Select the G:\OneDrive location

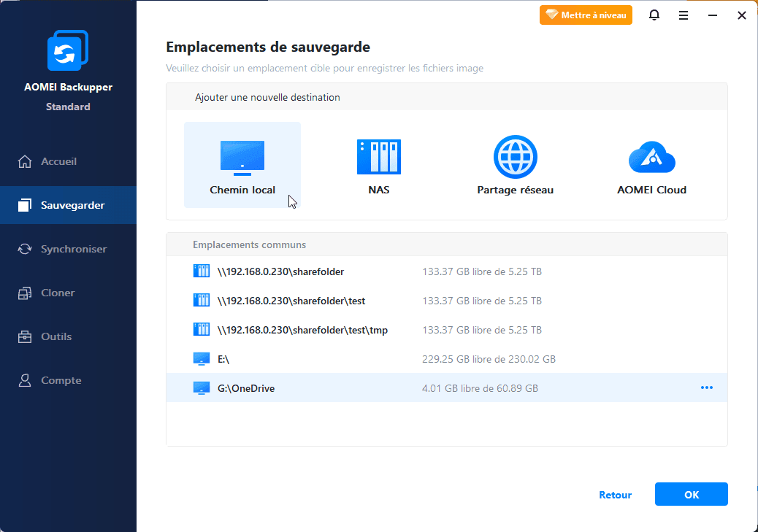pos(447,388)
